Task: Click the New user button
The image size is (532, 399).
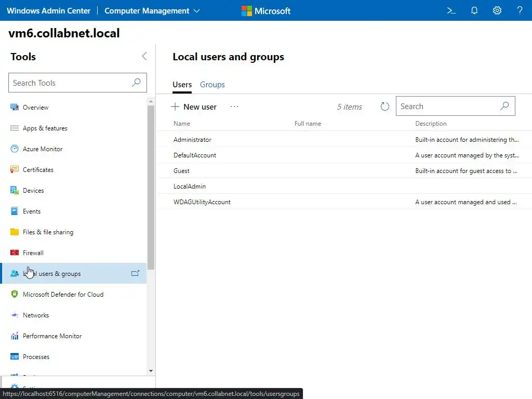Action: (194, 107)
